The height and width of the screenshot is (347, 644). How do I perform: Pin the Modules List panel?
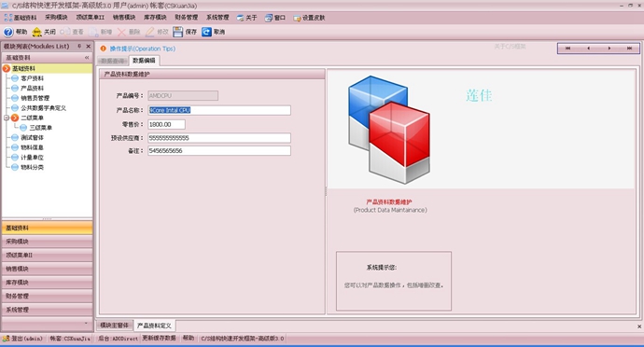79,46
